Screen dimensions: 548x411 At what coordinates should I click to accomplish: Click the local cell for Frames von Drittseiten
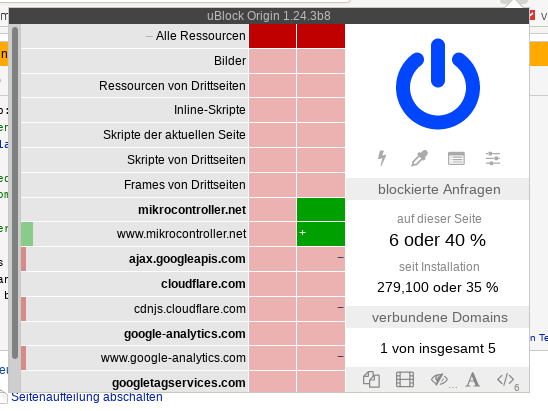coord(321,185)
